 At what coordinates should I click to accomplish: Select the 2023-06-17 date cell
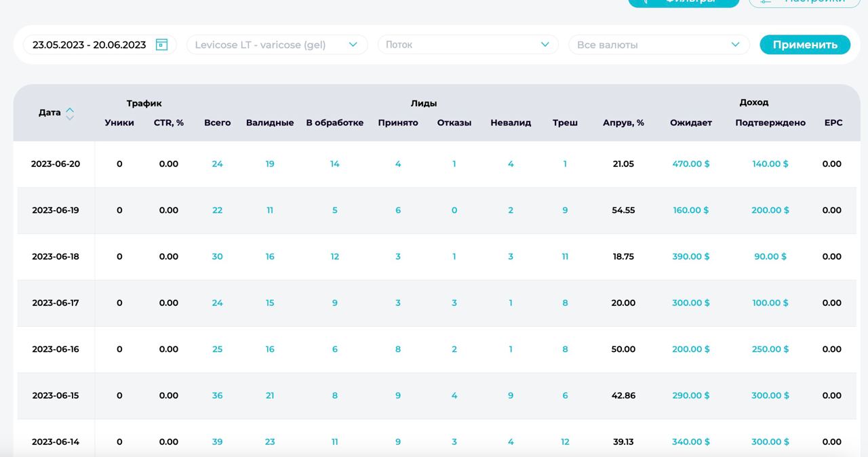pyautogui.click(x=56, y=303)
